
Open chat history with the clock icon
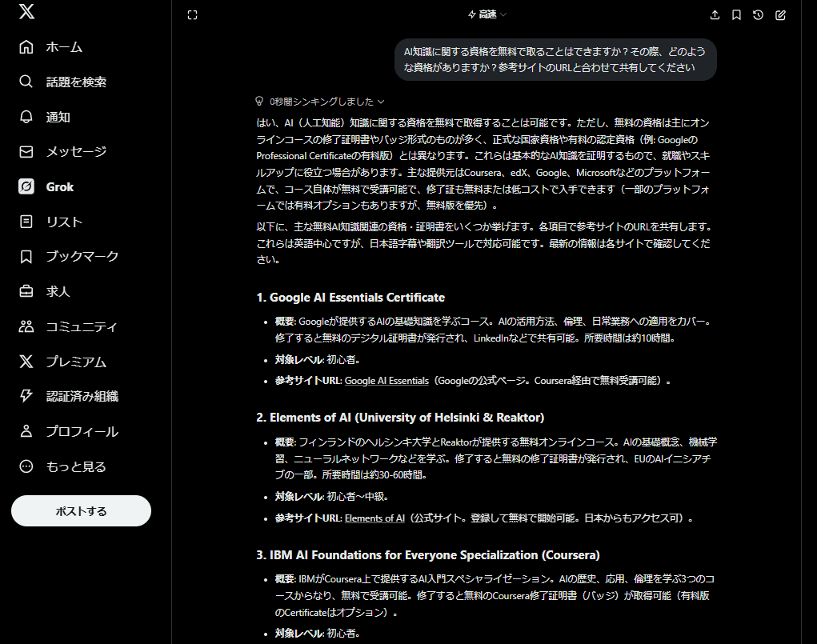[758, 14]
